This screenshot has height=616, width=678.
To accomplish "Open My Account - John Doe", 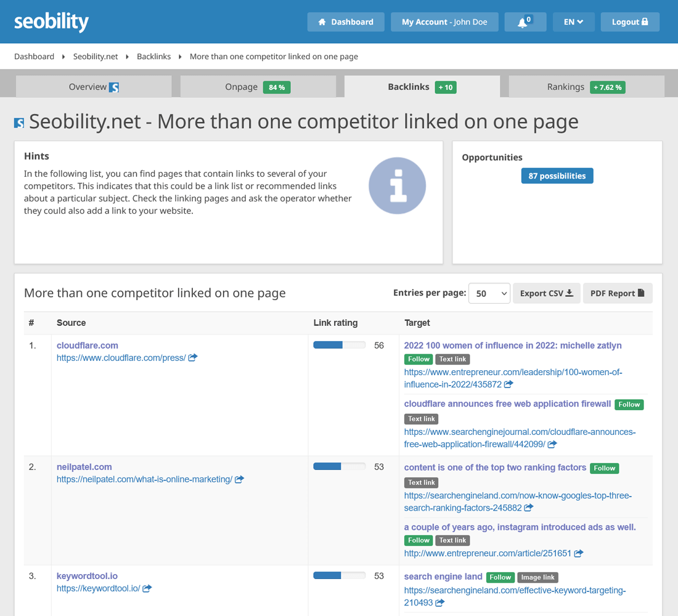I will (x=444, y=22).
